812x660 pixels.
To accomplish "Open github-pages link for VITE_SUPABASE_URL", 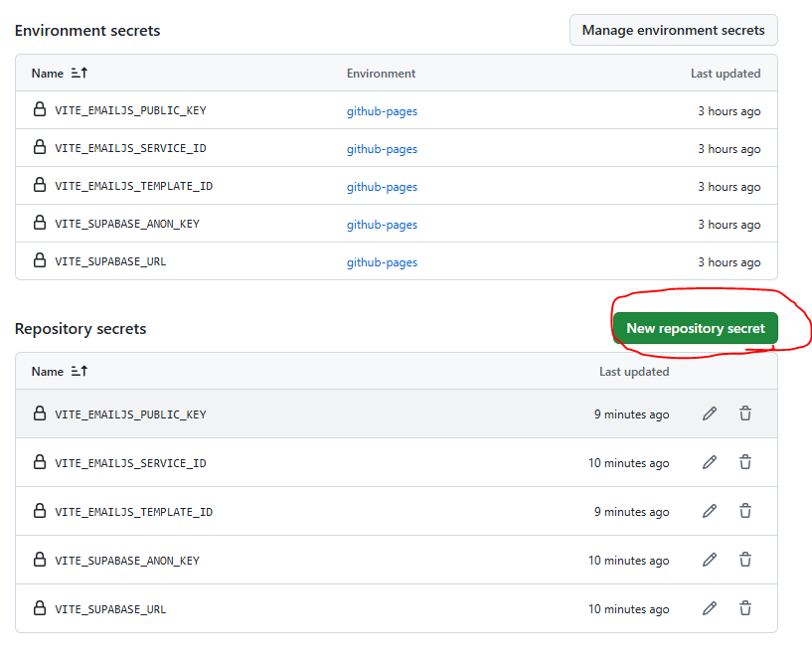I will 382,262.
